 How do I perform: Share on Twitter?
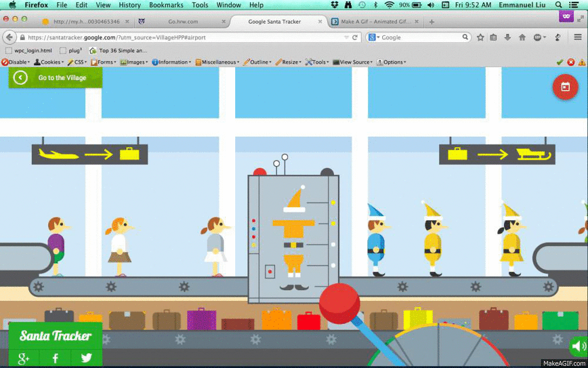(x=86, y=358)
